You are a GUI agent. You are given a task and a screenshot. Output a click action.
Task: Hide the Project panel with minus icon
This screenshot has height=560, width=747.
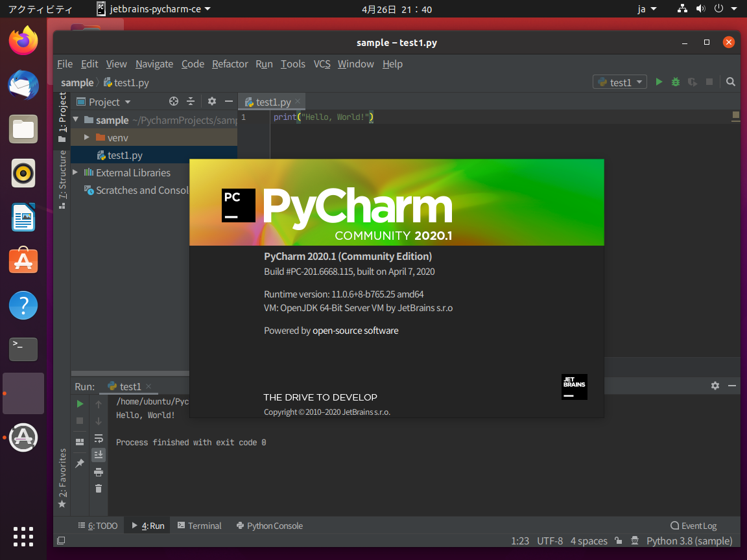coord(229,101)
